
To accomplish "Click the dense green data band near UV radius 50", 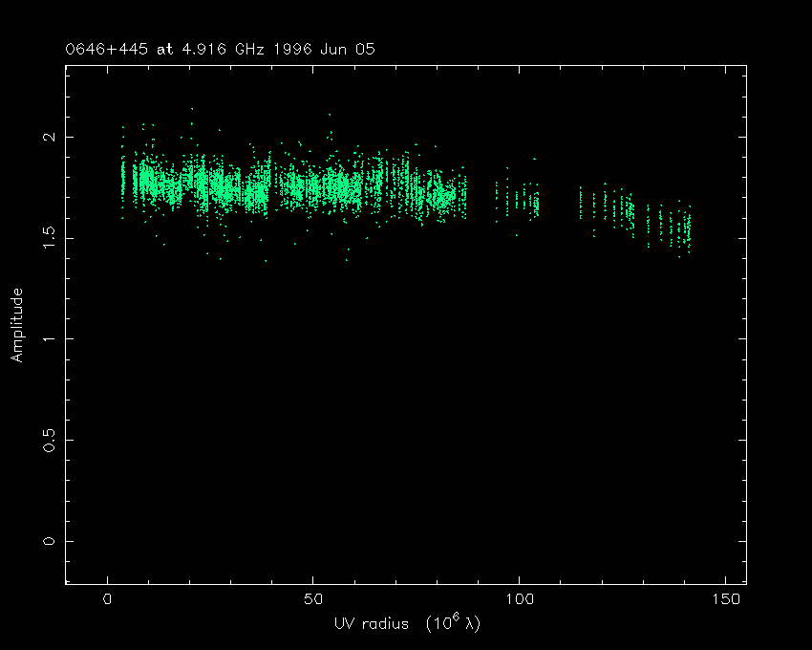I will pyautogui.click(x=315, y=186).
